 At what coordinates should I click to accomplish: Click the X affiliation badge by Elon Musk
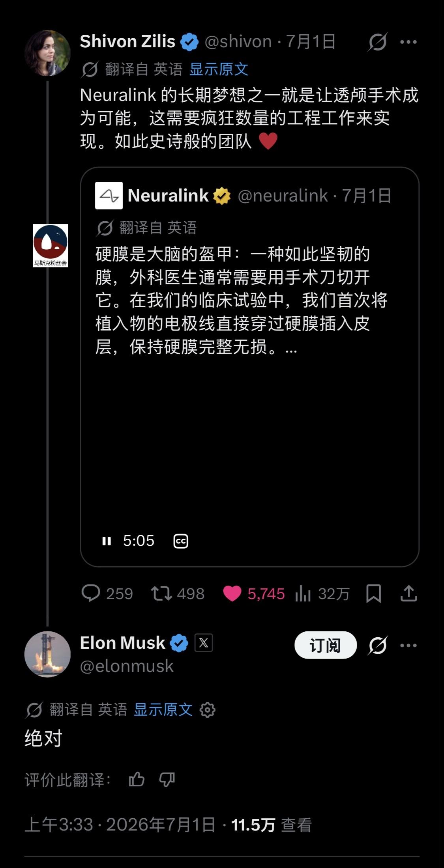coord(204,643)
